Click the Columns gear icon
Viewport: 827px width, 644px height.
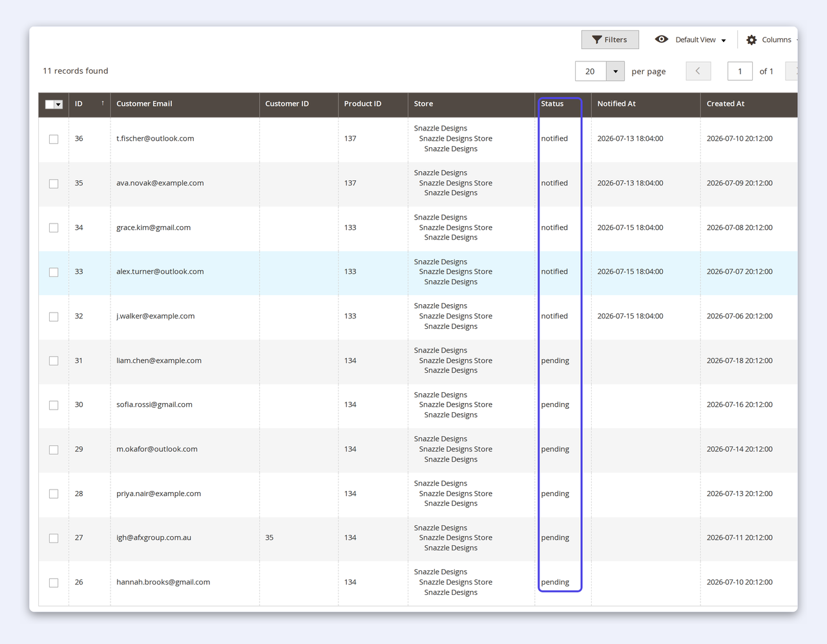751,40
